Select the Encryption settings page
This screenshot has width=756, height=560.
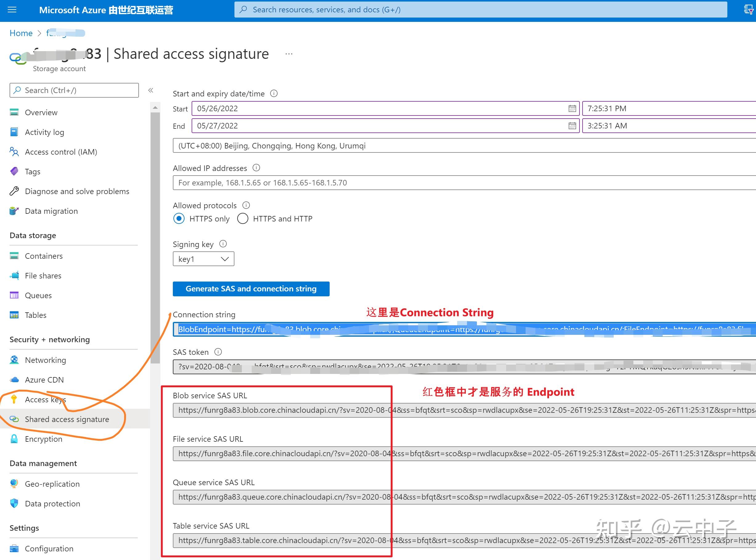click(43, 439)
